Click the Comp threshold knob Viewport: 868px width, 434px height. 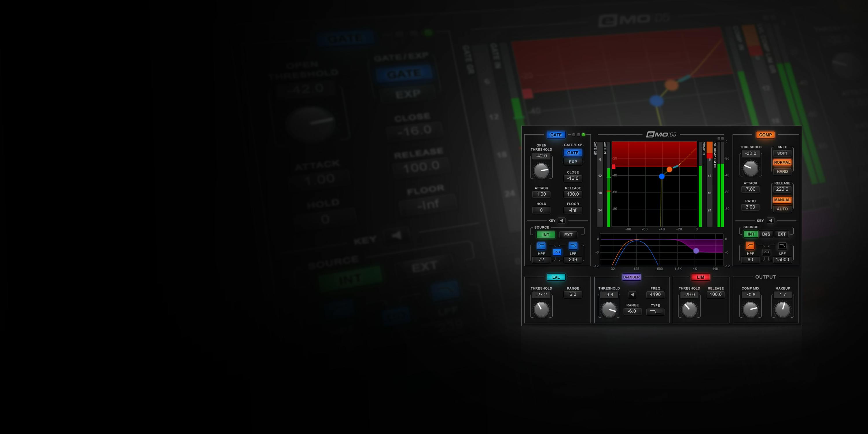(x=751, y=168)
